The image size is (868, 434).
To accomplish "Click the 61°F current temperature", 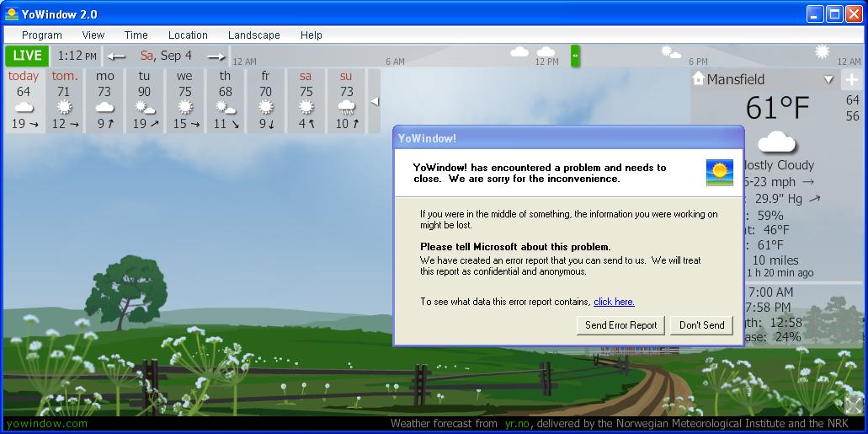I will pyautogui.click(x=777, y=108).
